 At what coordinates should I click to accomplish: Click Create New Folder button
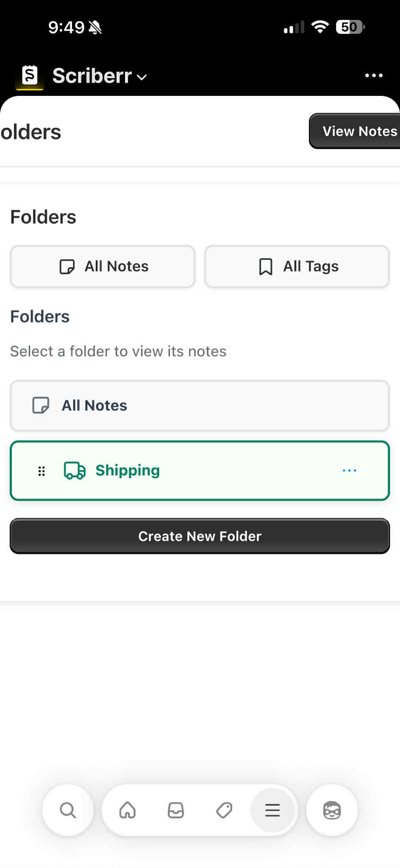pyautogui.click(x=200, y=536)
